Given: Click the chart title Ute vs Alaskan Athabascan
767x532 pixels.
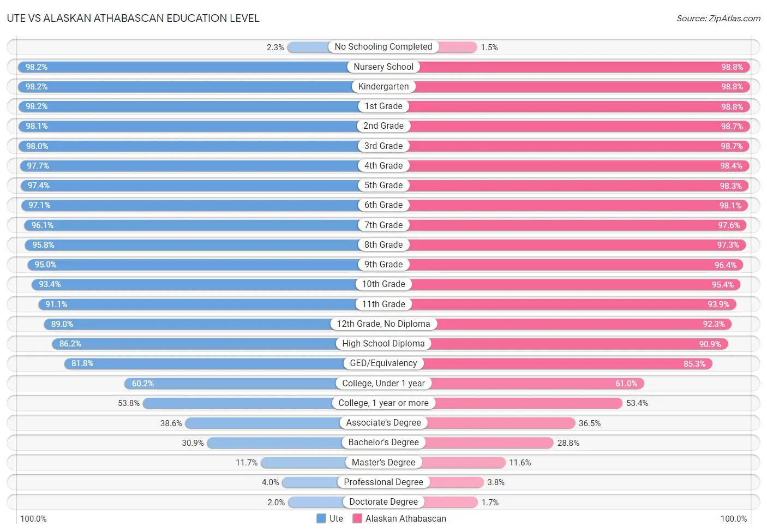Looking at the screenshot, I should click(x=133, y=18).
